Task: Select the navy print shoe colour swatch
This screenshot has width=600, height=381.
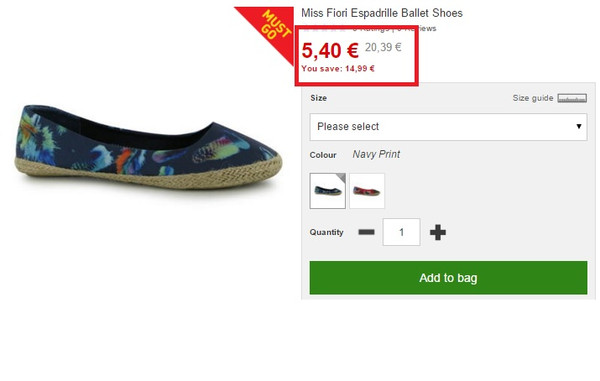Action: pyautogui.click(x=328, y=191)
